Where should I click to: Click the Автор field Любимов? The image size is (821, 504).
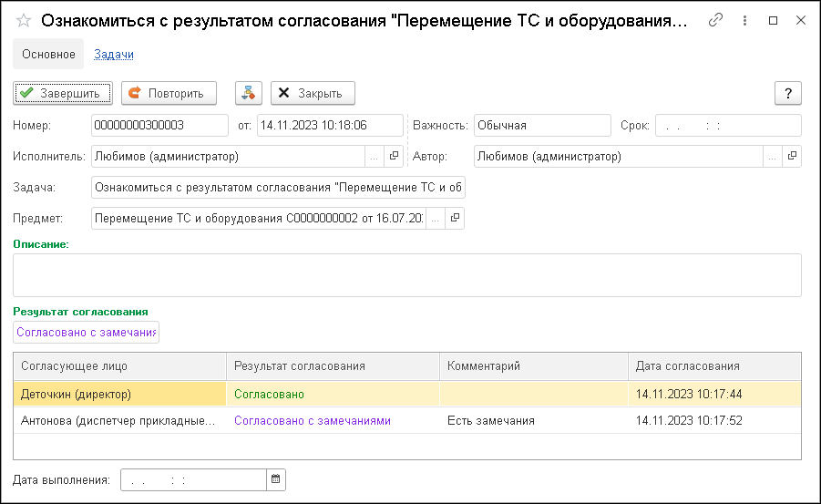(x=619, y=156)
